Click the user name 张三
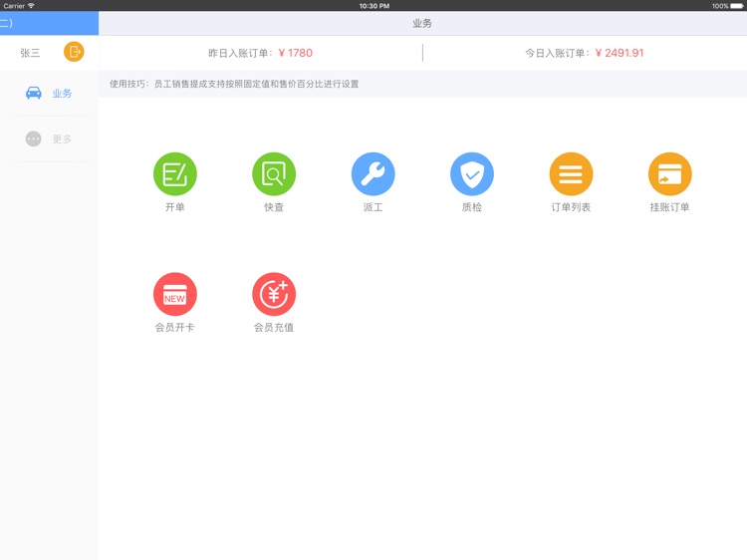747x560 pixels. pyautogui.click(x=30, y=53)
